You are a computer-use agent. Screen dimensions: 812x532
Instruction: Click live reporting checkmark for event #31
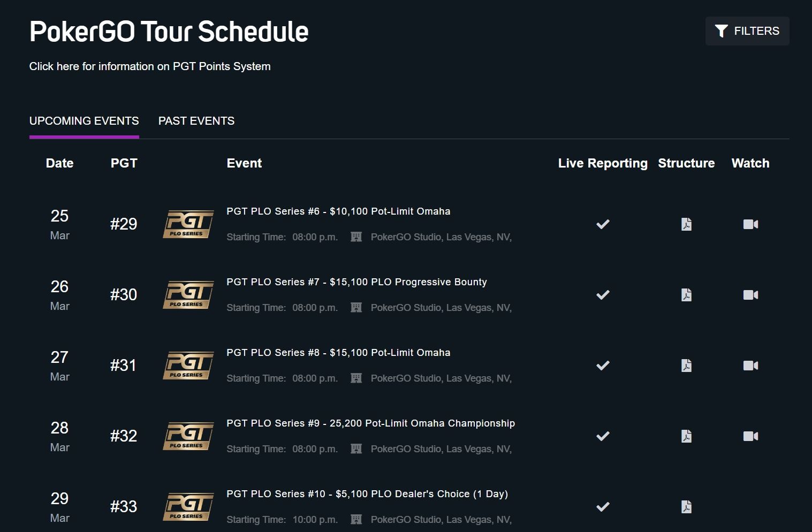[603, 366]
